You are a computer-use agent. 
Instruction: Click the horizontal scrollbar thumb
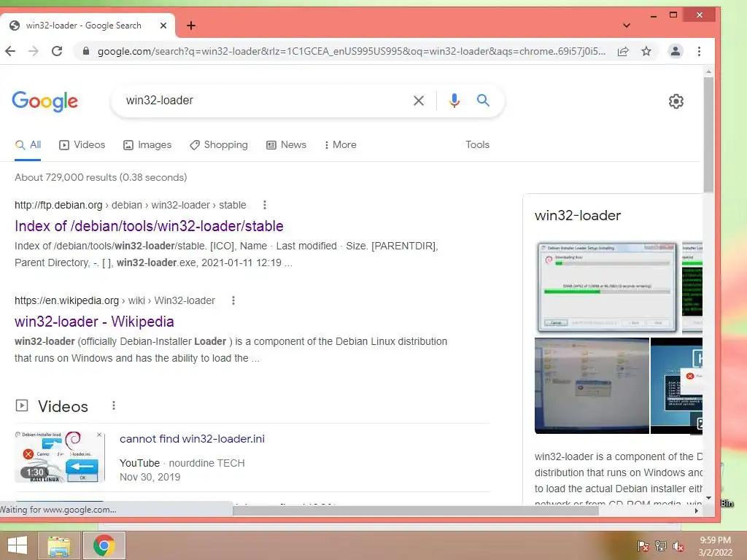coord(415,510)
